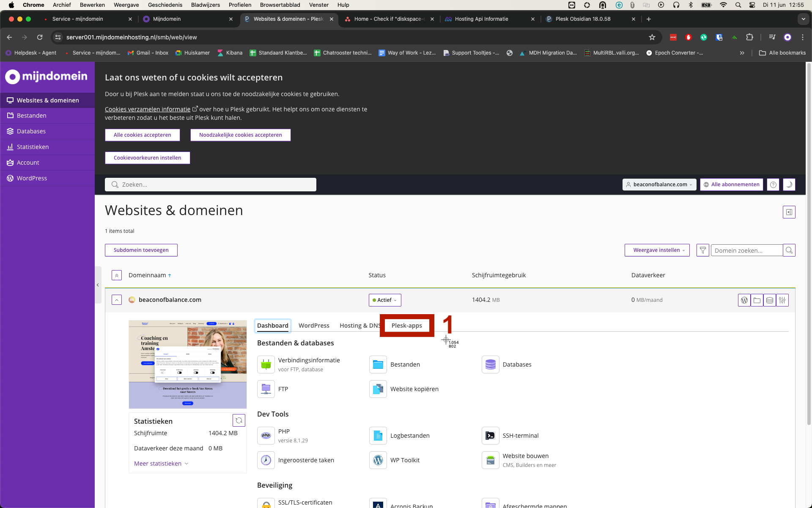Open the domain filter funnel icon
The width and height of the screenshot is (812, 508).
[x=702, y=250]
